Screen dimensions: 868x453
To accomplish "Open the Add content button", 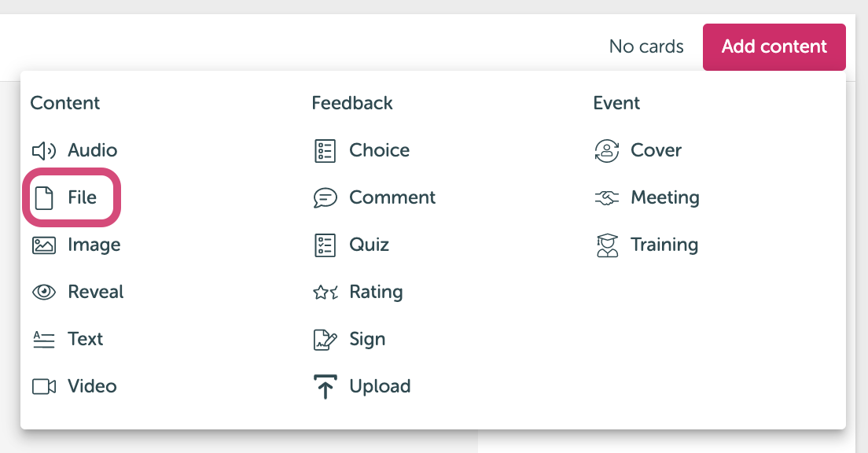I will tap(774, 46).
